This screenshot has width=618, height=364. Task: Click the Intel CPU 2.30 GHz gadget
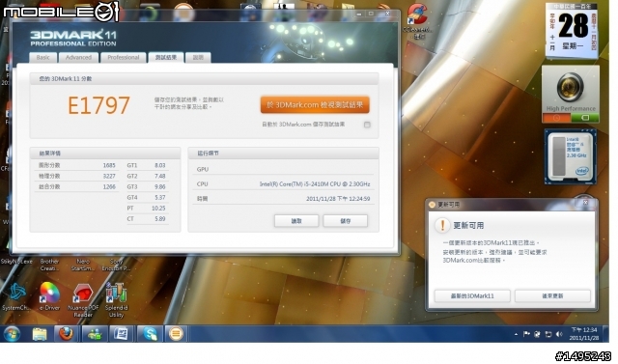click(571, 156)
